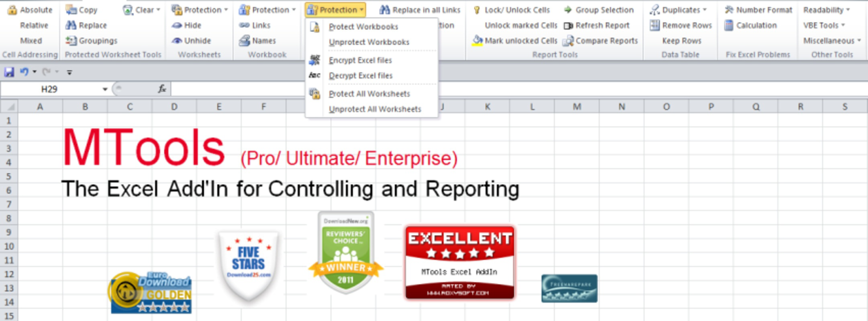Click the greyed Redo icon
The height and width of the screenshot is (321, 868).
coord(47,72)
